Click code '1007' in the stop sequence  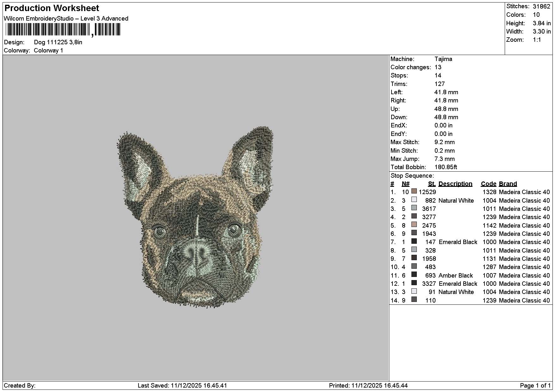click(x=490, y=276)
